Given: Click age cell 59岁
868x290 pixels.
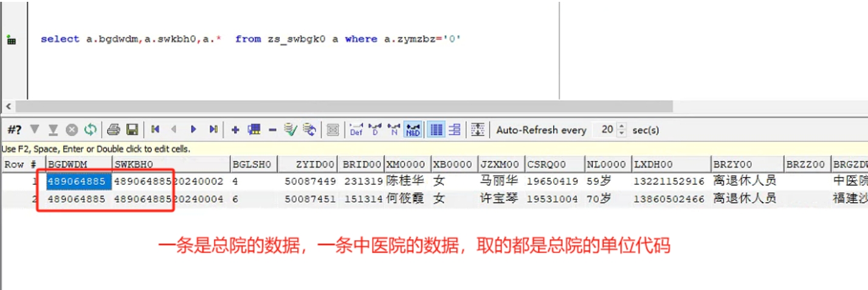Looking at the screenshot, I should coord(608,181).
